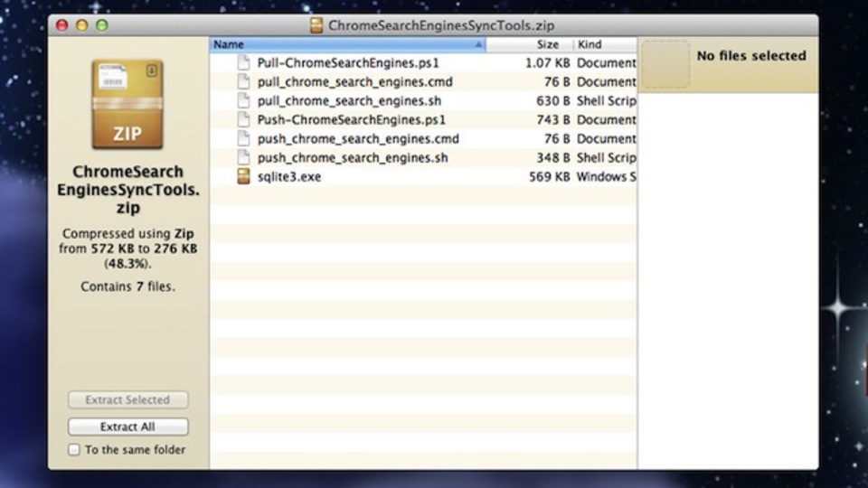The width and height of the screenshot is (868, 488).
Task: Click the file icon for Push-ChromeSearchEngines.ps1
Action: click(x=243, y=119)
